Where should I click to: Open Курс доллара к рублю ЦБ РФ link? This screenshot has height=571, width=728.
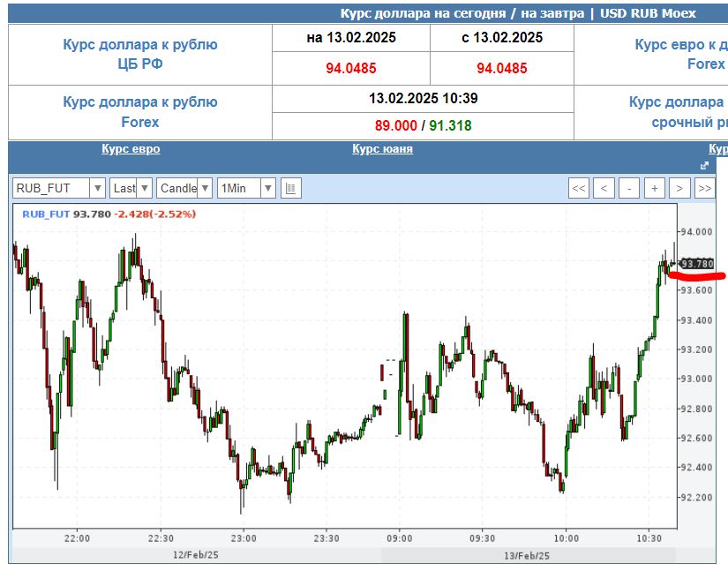tap(140, 54)
